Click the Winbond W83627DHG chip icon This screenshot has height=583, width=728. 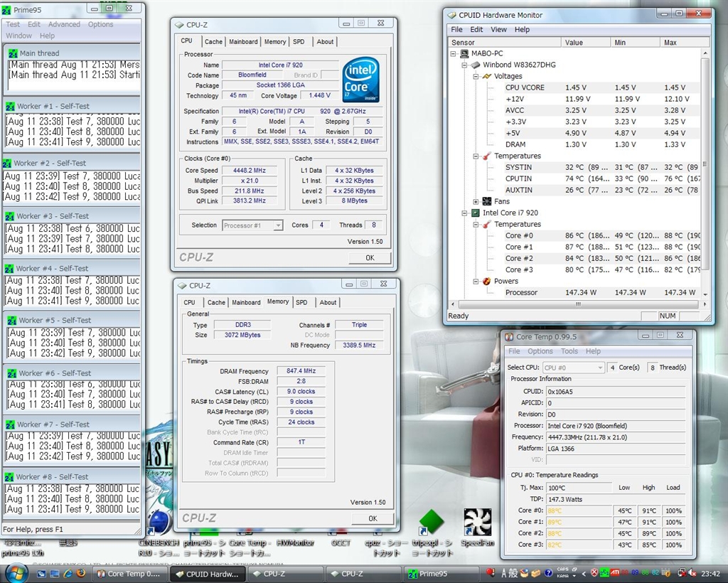coord(475,65)
